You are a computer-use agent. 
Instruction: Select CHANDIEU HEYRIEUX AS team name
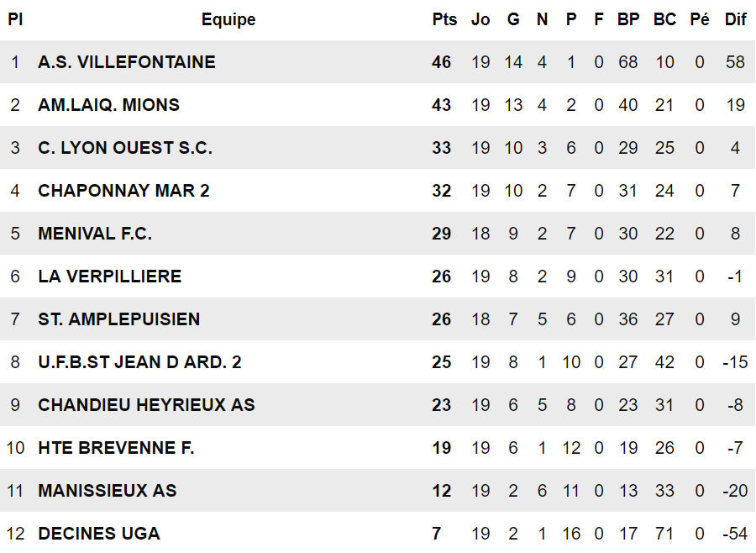146,405
